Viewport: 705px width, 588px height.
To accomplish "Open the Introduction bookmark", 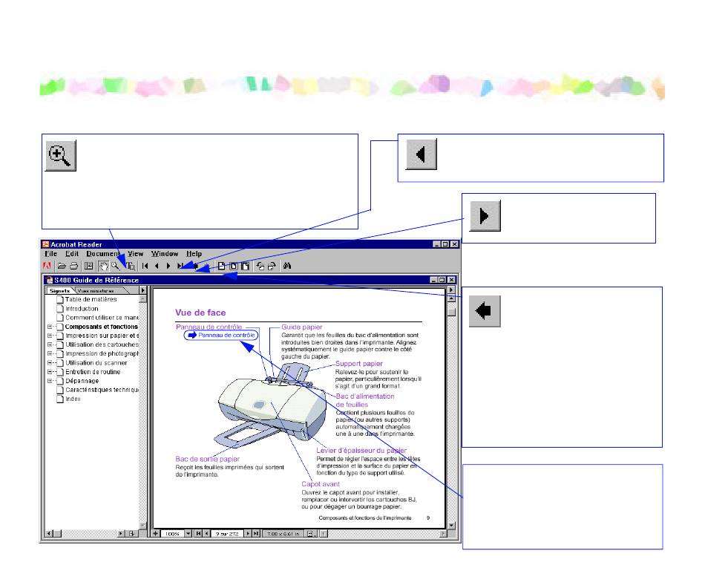I will (x=82, y=309).
